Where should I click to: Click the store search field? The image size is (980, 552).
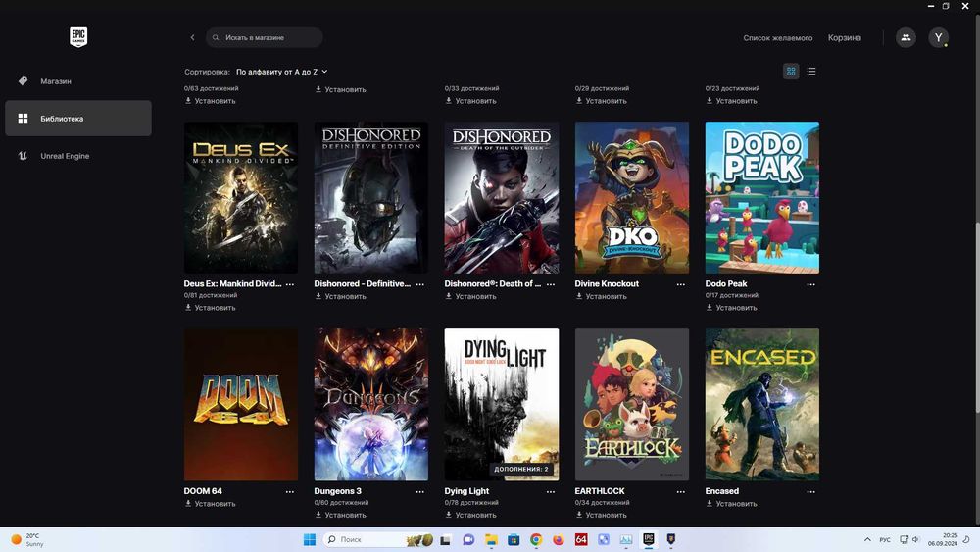coord(265,37)
